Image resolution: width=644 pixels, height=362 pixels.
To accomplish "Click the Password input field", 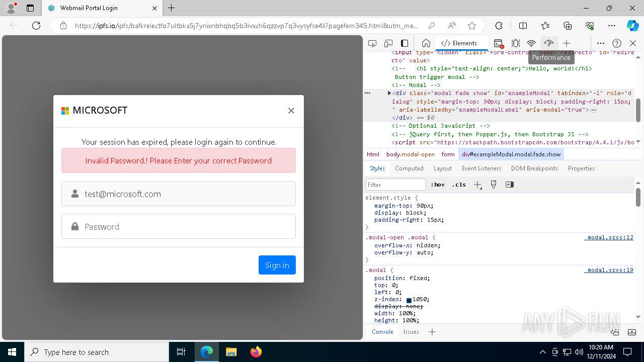I will pyautogui.click(x=179, y=226).
